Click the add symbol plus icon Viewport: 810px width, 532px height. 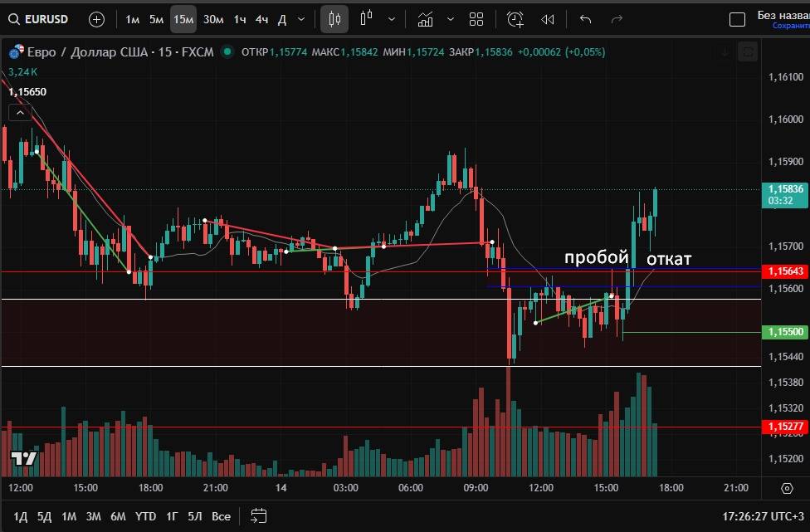(x=97, y=19)
